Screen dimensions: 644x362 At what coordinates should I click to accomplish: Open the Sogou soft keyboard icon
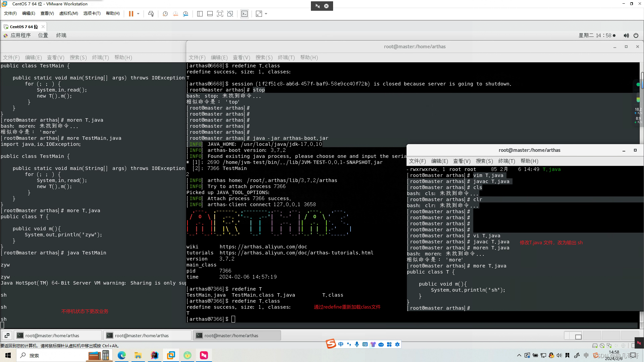click(x=365, y=344)
